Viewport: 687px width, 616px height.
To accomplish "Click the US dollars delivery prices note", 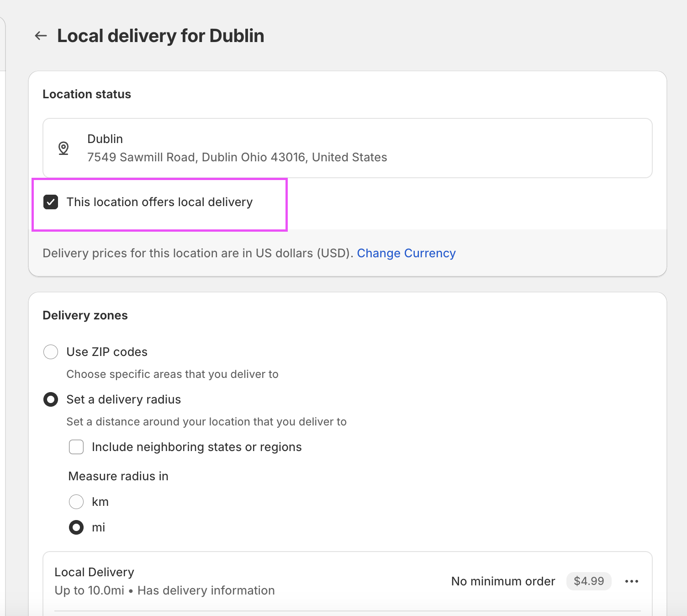I will 197,253.
